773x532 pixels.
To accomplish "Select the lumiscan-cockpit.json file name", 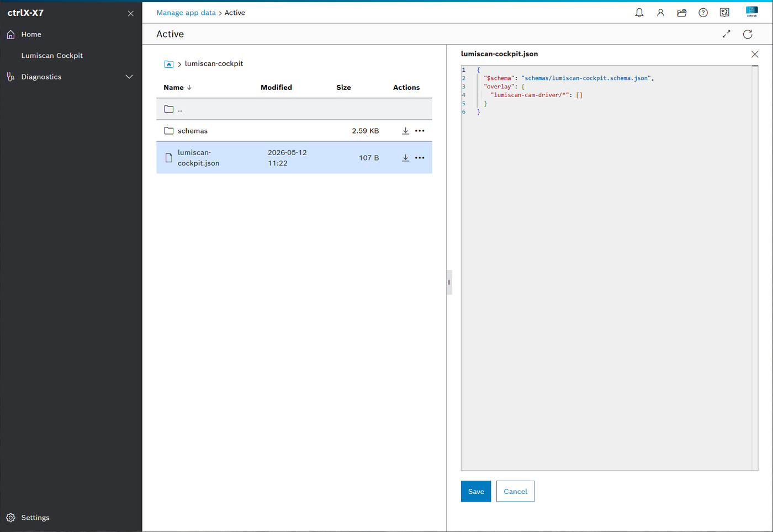I will tap(199, 158).
